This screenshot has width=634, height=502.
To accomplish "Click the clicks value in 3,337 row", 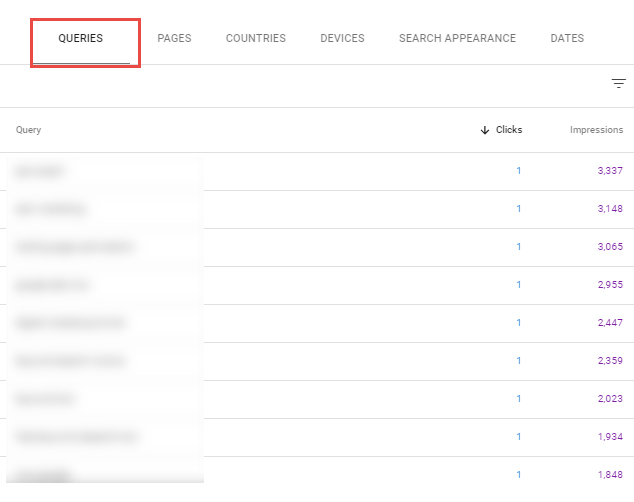I will [519, 171].
